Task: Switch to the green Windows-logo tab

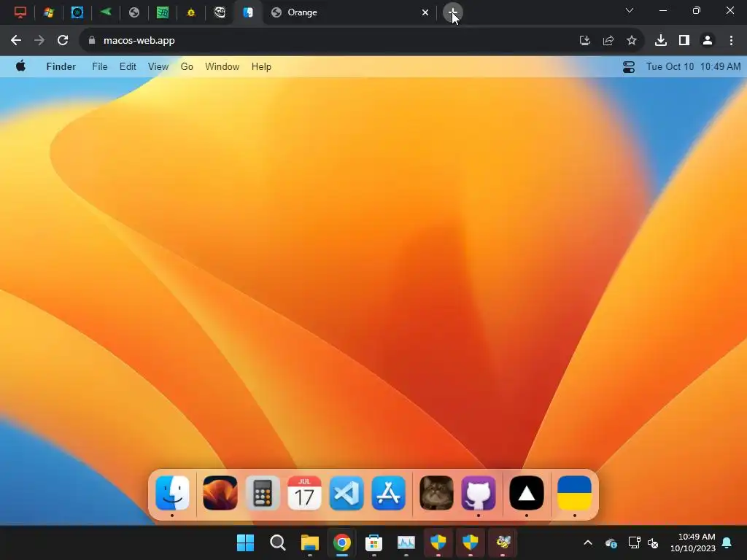Action: [163, 12]
